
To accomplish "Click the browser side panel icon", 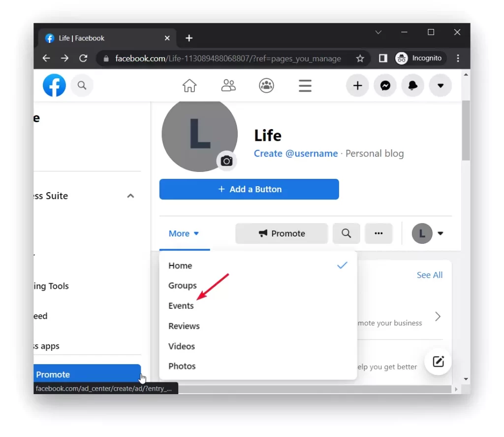I will click(383, 58).
